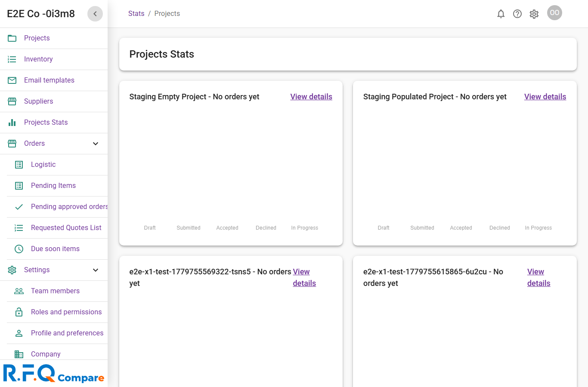Screen dimensions: 588x387
Task: Click In Progress label in Staging Populated chart
Action: click(538, 228)
